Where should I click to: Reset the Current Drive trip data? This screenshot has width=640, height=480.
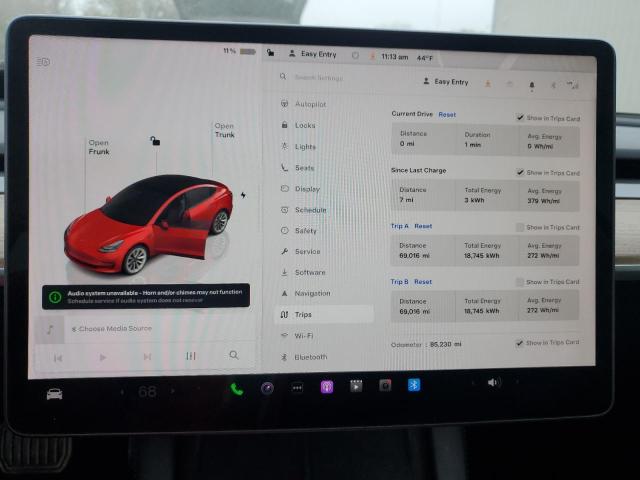point(447,115)
